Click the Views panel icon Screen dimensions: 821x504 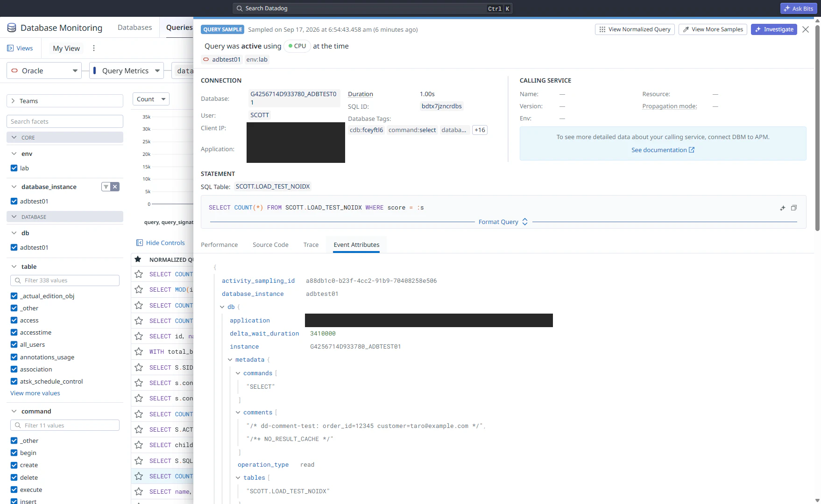tap(10, 48)
